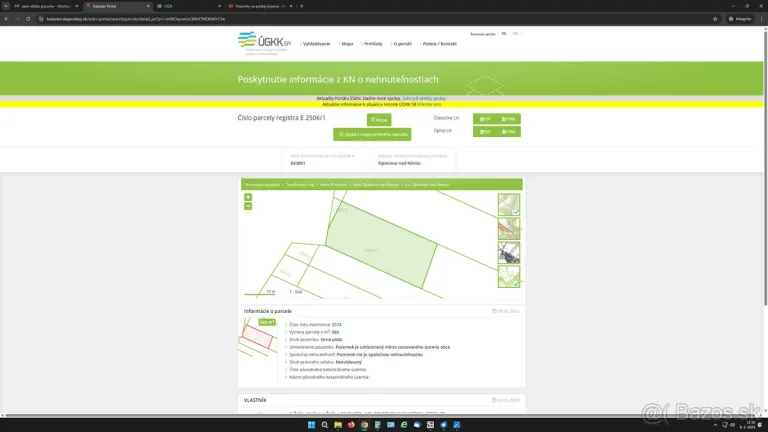This screenshot has height=432, width=768.
Task: Select the first base map layer thumbnail
Action: tap(509, 205)
